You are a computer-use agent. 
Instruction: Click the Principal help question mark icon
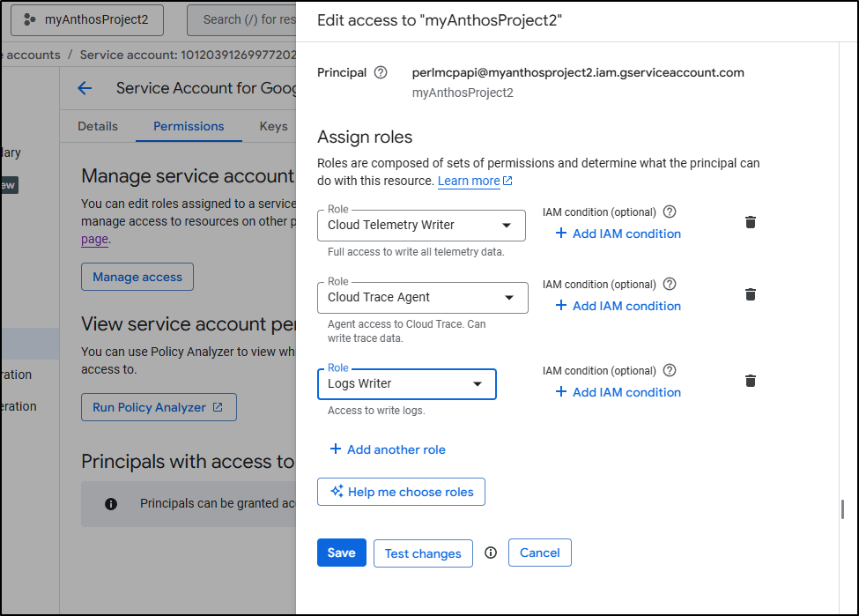click(381, 72)
